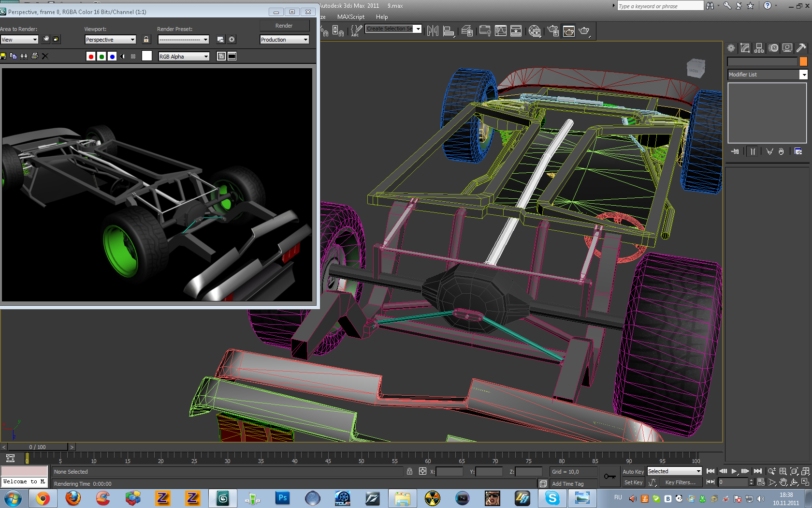Open the Material Editor from the toolbar
812x508 pixels.
tap(535, 31)
